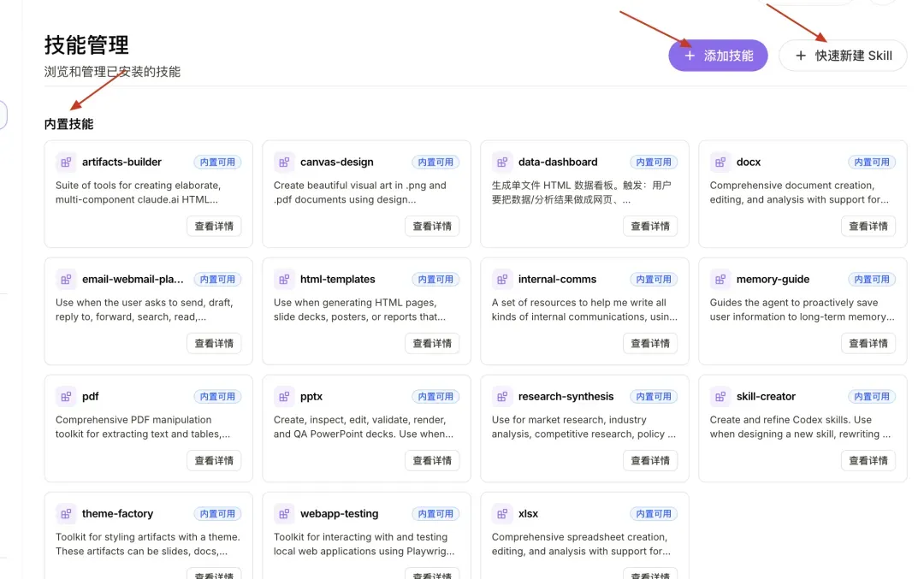
Task: Click the internal-comms card title
Action: [557, 279]
